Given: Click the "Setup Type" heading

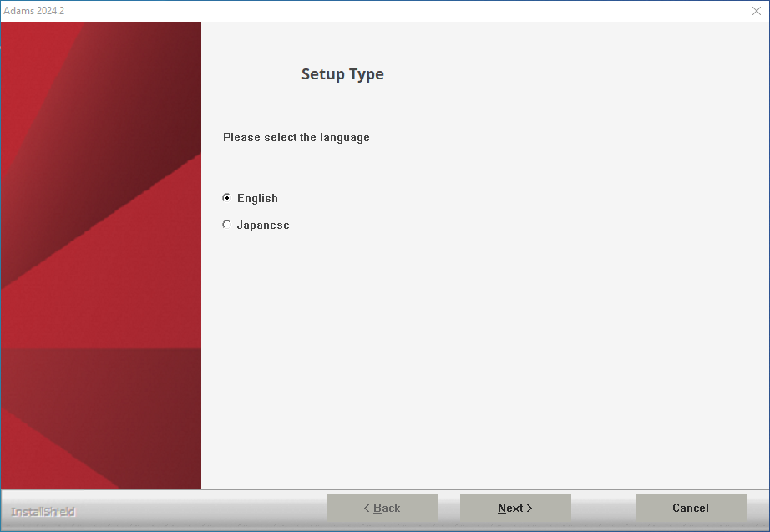Looking at the screenshot, I should coord(342,74).
